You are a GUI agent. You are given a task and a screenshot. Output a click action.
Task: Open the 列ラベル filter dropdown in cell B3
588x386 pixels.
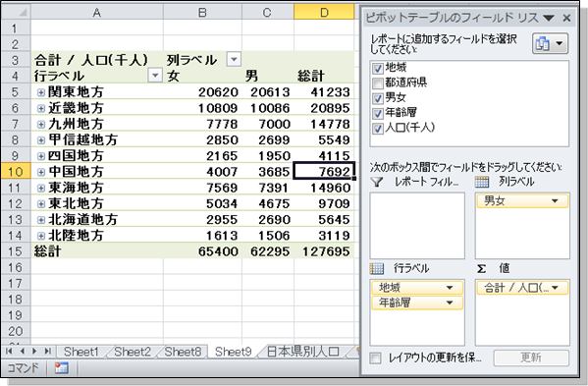234,59
